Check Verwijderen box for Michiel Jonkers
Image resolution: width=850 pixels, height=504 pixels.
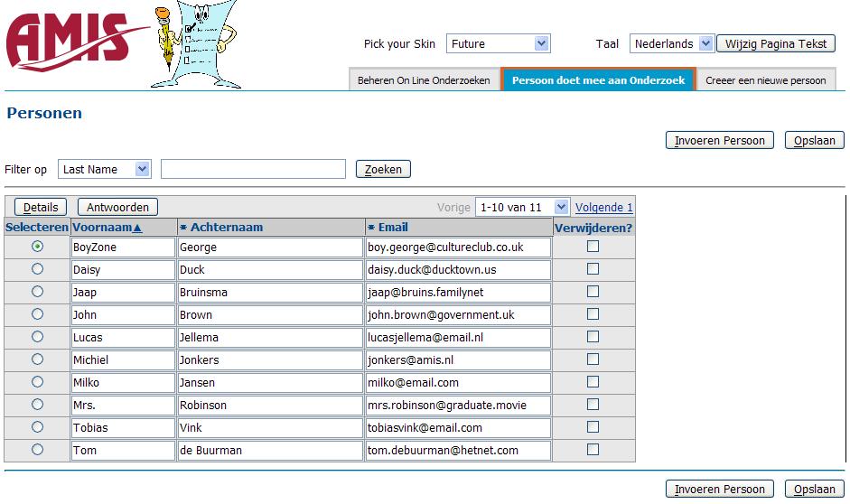(593, 359)
